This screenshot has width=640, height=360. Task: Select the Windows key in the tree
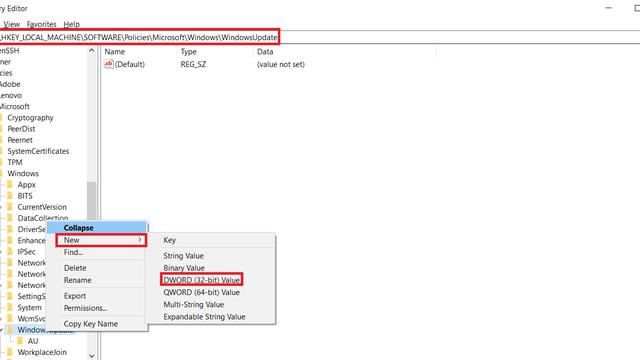tap(23, 173)
